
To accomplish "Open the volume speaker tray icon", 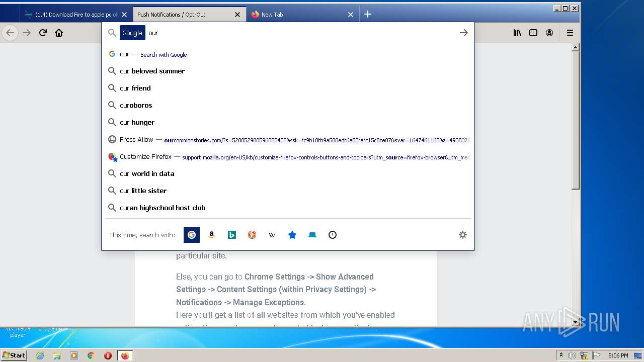I will 572,355.
